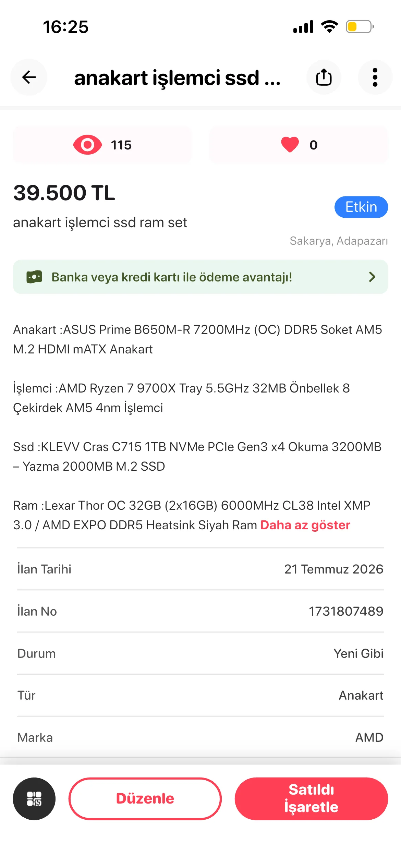Image resolution: width=401 pixels, height=868 pixels.
Task: Expand the payment advantage chevron arrow
Action: (372, 277)
